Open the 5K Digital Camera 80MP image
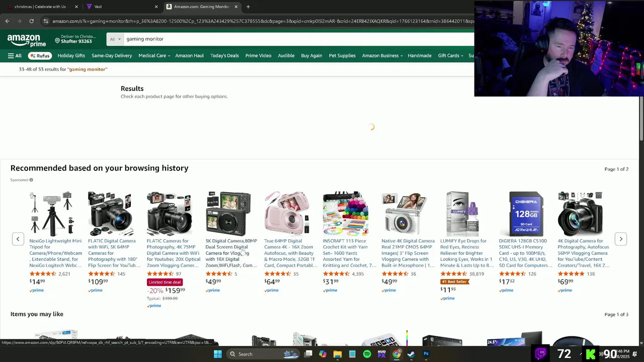644x362 pixels. pyautogui.click(x=228, y=214)
